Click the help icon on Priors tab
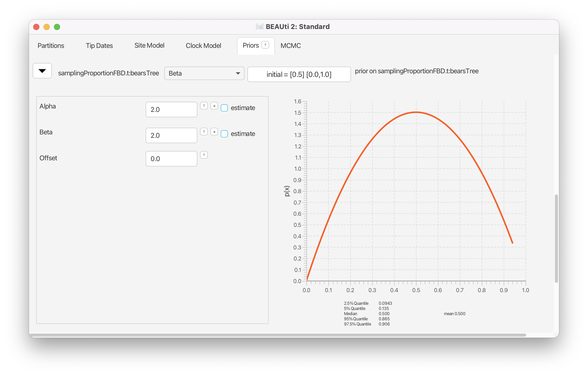588x376 pixels. (x=265, y=45)
